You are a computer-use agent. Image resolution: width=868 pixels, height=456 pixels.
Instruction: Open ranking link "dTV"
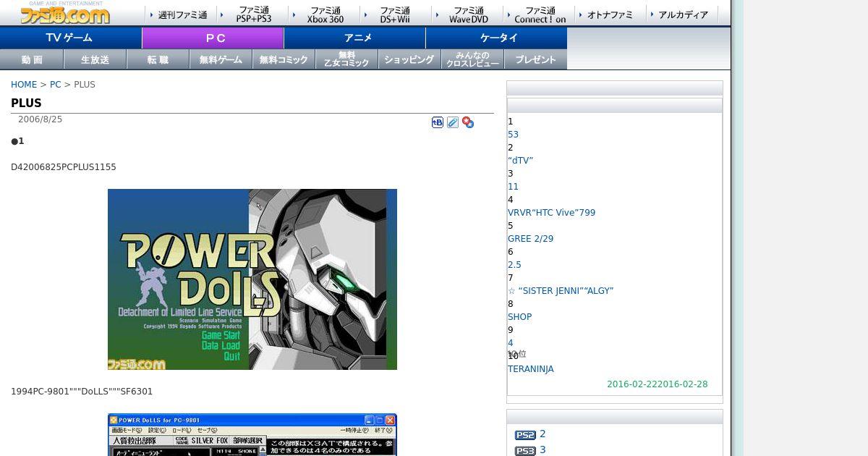pos(520,161)
